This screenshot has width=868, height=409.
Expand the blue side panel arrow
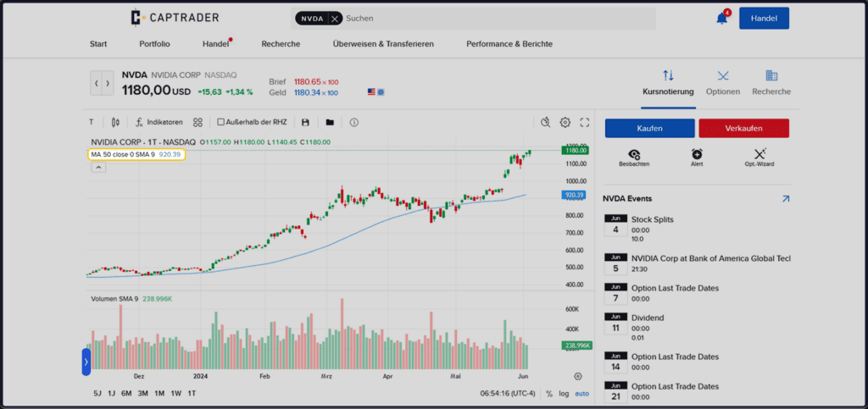pyautogui.click(x=86, y=362)
